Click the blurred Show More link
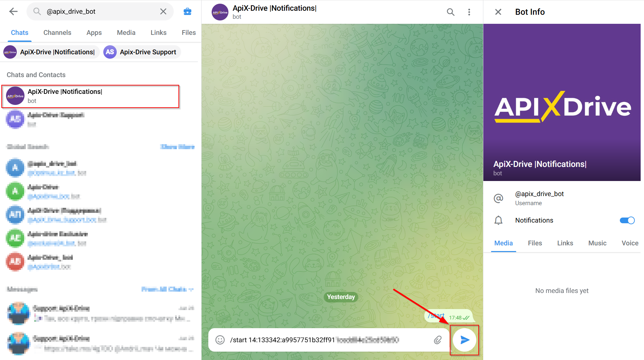 pyautogui.click(x=177, y=147)
